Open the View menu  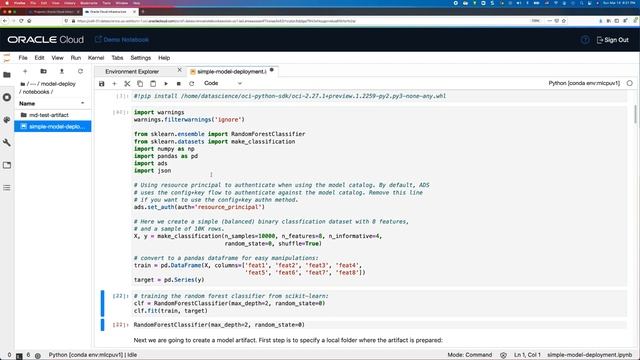click(58, 58)
